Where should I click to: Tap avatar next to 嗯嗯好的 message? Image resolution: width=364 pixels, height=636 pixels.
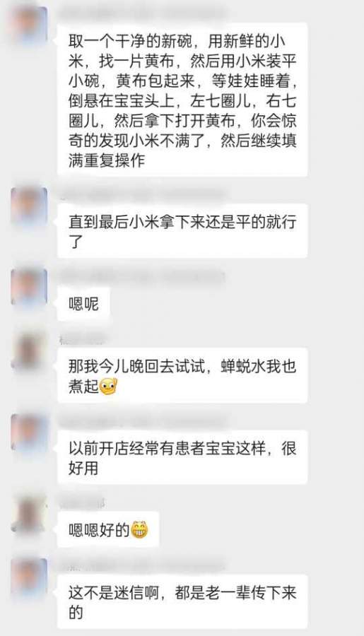coord(29,514)
